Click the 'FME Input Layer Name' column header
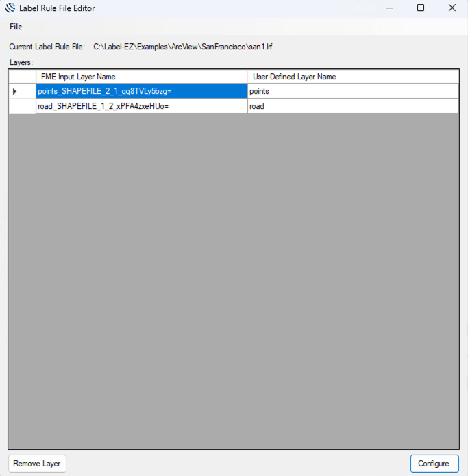The height and width of the screenshot is (476, 468). click(x=142, y=77)
